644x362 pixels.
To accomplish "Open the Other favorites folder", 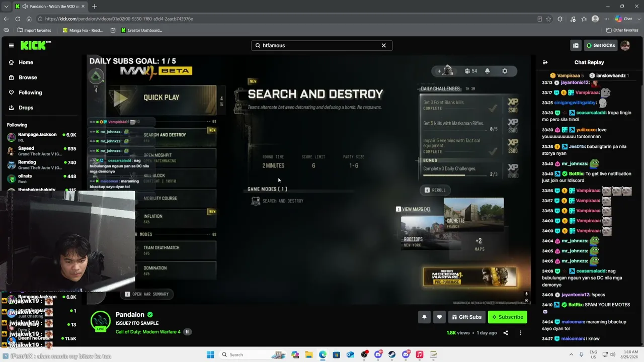I will click(x=622, y=30).
